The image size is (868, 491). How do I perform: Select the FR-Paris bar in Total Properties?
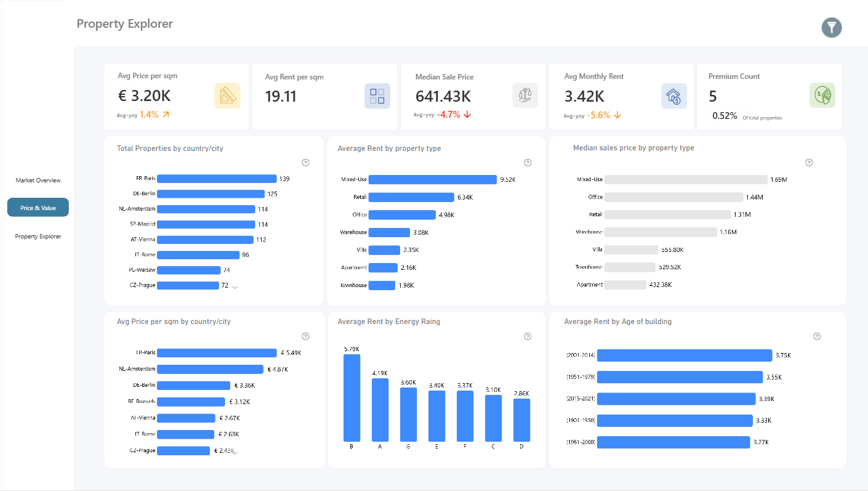coord(217,179)
